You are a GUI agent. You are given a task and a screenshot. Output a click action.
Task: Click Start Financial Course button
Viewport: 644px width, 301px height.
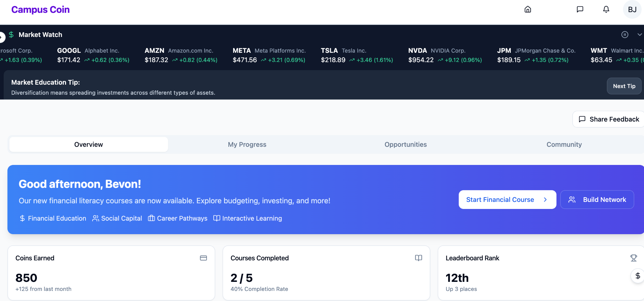[x=507, y=200]
